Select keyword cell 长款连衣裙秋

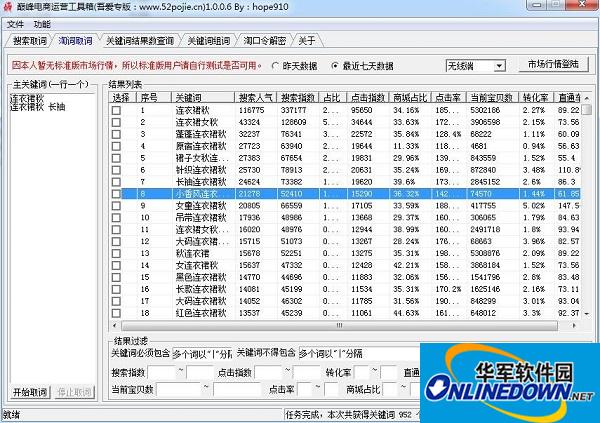tap(201, 289)
